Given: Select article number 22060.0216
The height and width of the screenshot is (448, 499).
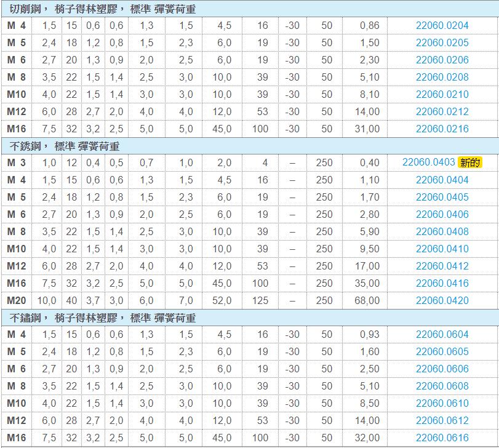Looking at the screenshot, I should pos(442,129).
